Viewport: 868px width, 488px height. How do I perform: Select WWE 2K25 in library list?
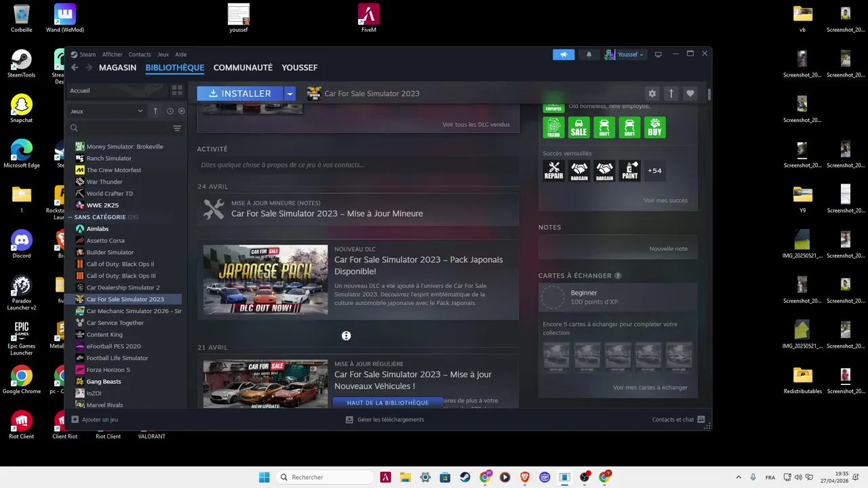pos(102,205)
